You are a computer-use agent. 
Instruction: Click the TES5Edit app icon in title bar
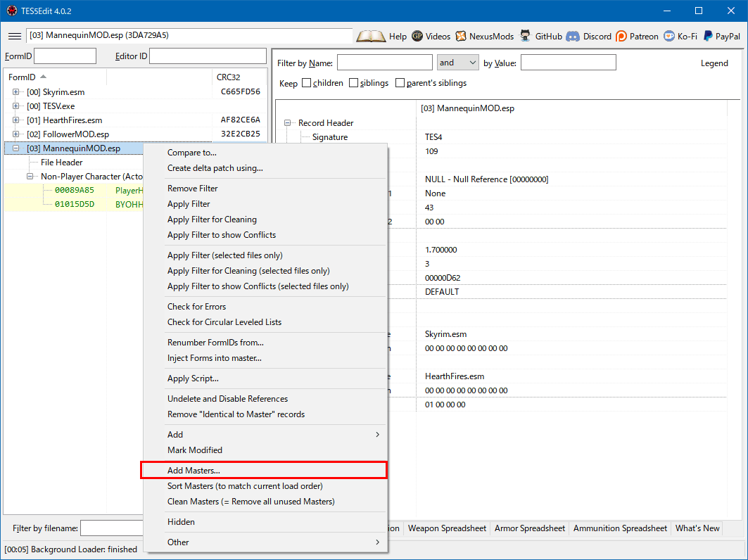[x=11, y=11]
